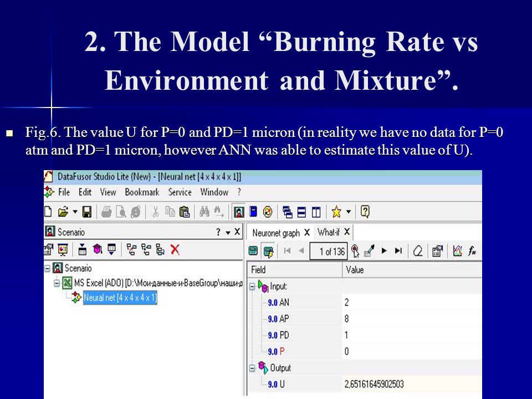The width and height of the screenshot is (532, 399).
Task: Click the New document icon
Action: [48, 212]
